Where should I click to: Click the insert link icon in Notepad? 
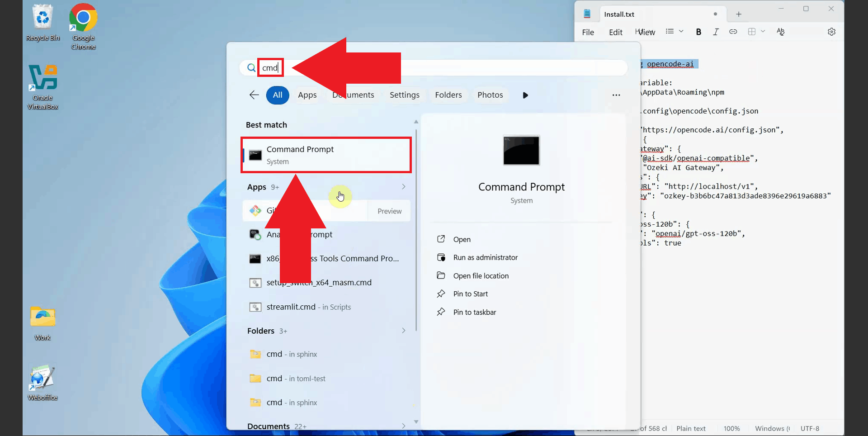tap(733, 32)
